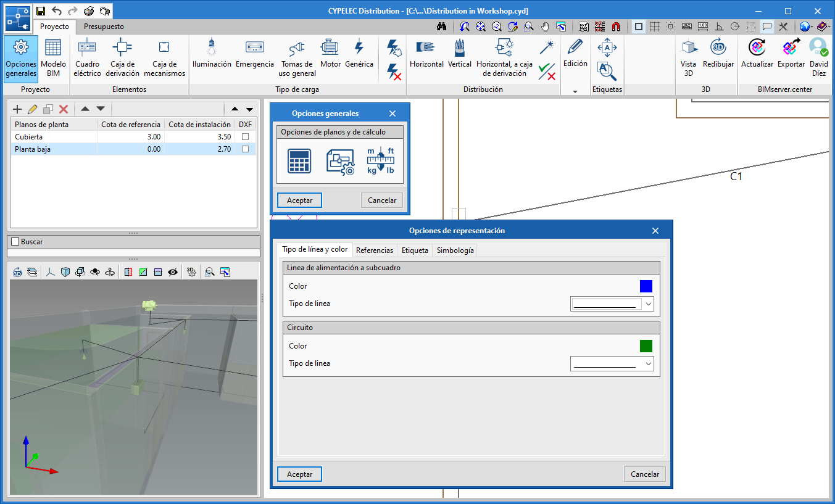This screenshot has width=835, height=504.
Task: Click the binoculars search icon
Action: 441,27
